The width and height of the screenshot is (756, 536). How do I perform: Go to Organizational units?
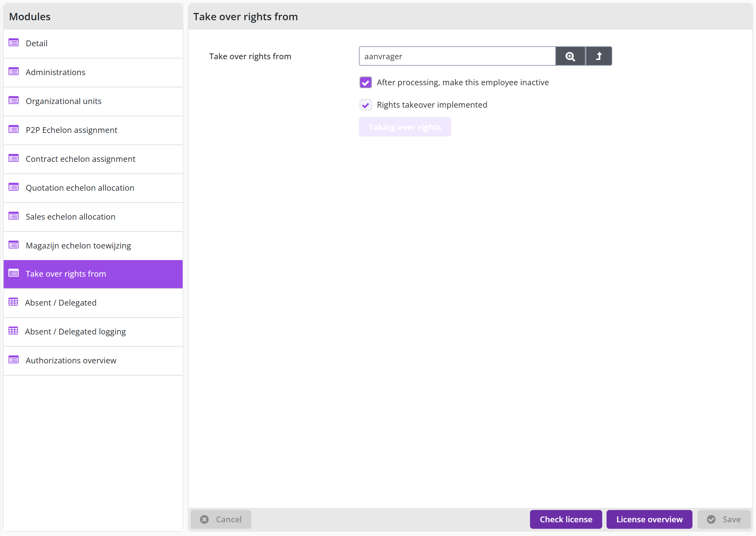pyautogui.click(x=93, y=101)
